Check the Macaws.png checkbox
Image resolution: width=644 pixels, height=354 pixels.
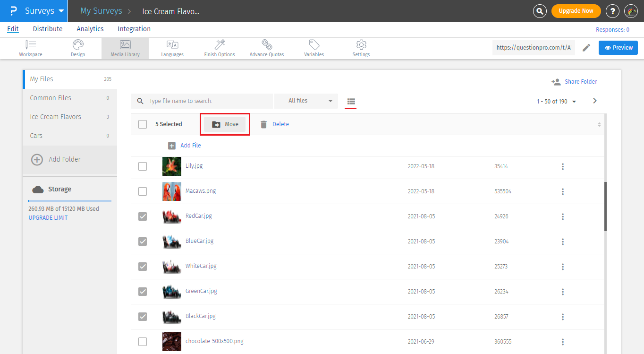pyautogui.click(x=143, y=191)
